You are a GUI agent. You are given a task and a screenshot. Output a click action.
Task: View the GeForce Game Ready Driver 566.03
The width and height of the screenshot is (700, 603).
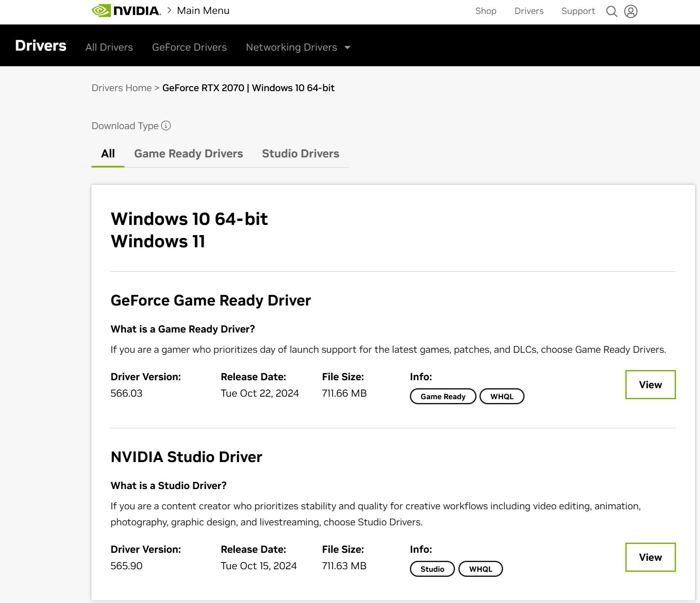pos(650,384)
